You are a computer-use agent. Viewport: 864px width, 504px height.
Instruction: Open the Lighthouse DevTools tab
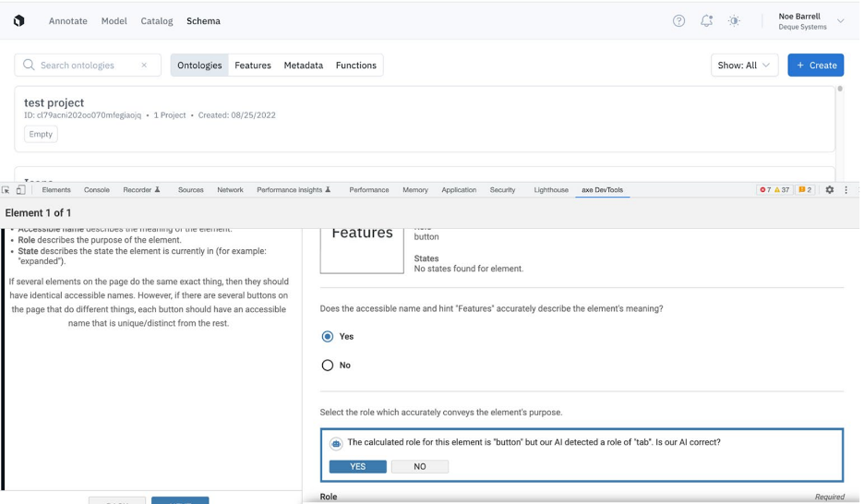pos(551,190)
